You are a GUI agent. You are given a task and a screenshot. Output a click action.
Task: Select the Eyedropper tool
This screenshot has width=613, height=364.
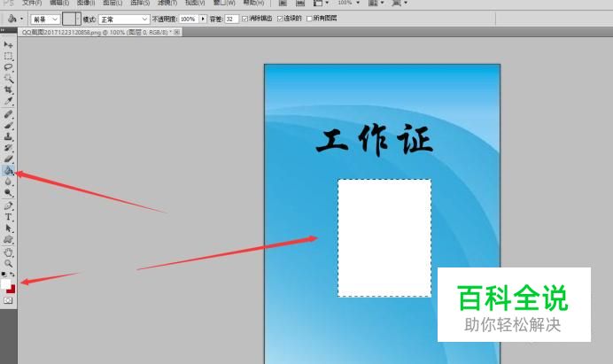tap(8, 101)
